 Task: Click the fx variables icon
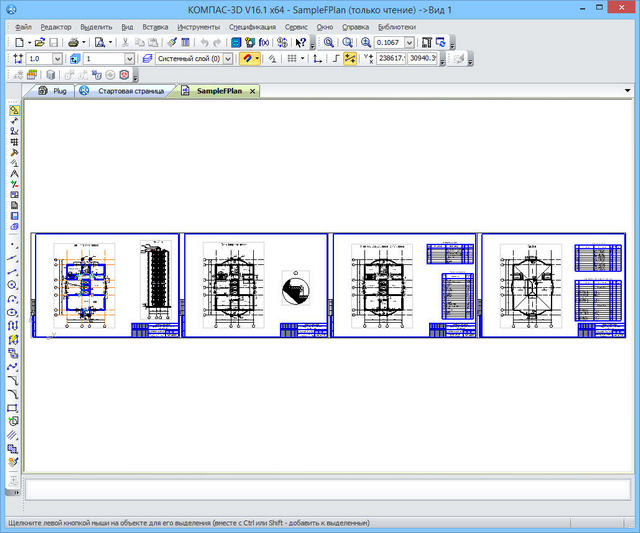click(264, 43)
